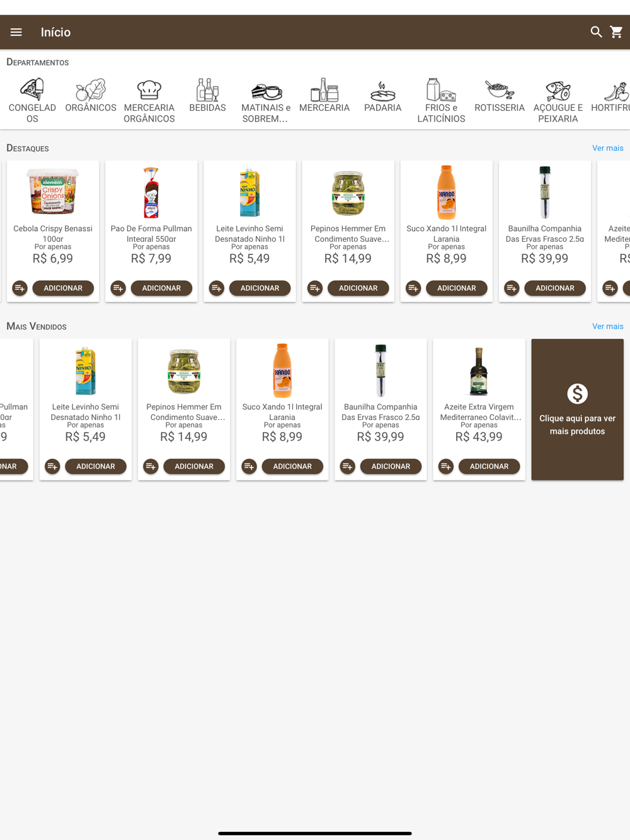Viewport: 630px width, 840px height.
Task: Add Mais Vendidos Baunilha to a list
Action: pyautogui.click(x=348, y=467)
